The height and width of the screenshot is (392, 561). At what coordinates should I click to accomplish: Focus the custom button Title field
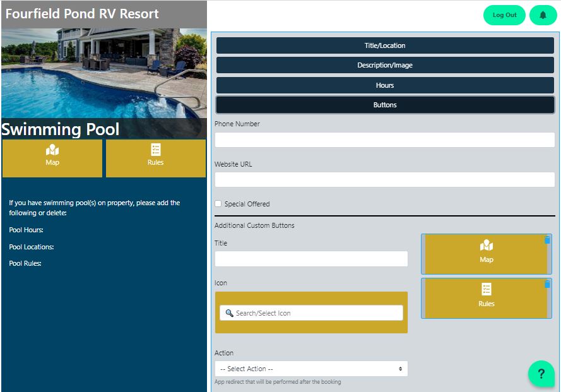(x=311, y=258)
